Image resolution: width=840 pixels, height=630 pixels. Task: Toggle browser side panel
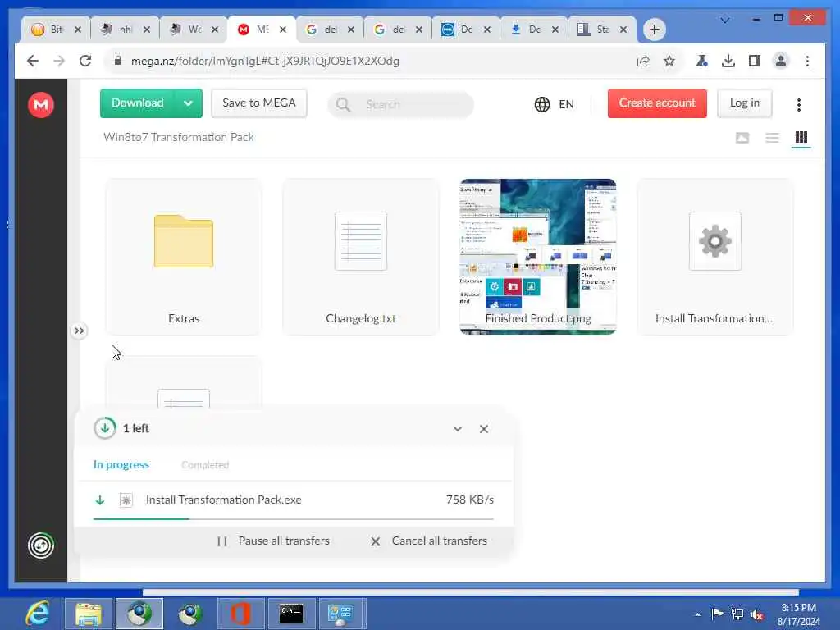(x=755, y=61)
